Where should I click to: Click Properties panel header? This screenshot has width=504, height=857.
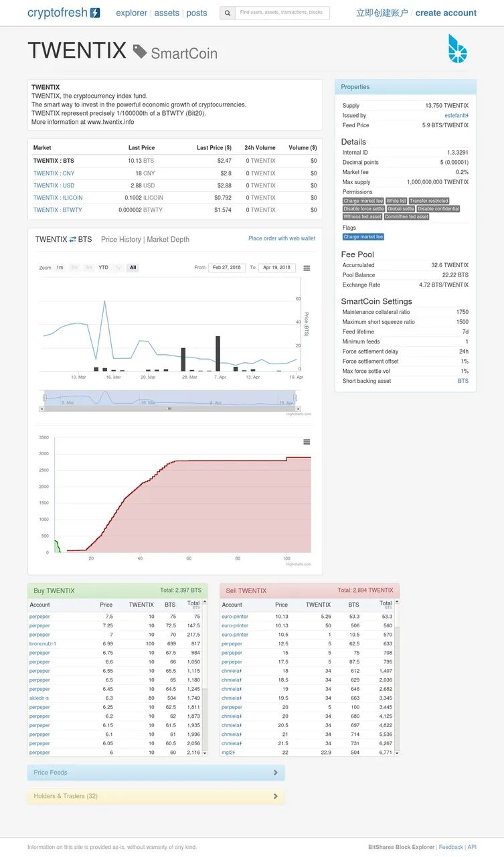[x=406, y=87]
